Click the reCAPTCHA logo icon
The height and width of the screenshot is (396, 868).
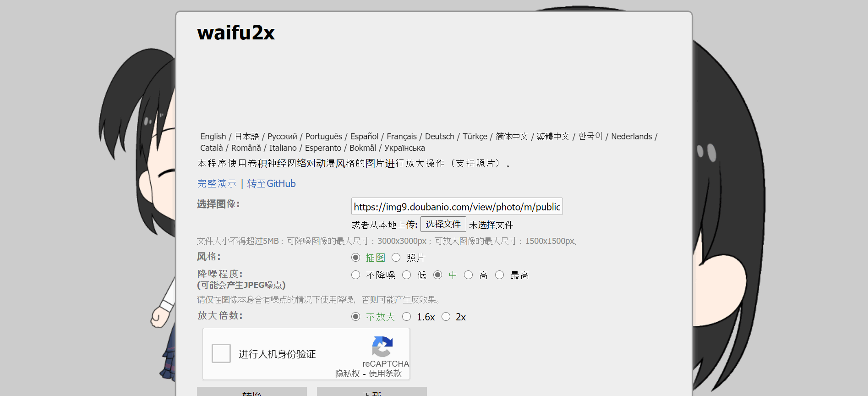tap(382, 346)
